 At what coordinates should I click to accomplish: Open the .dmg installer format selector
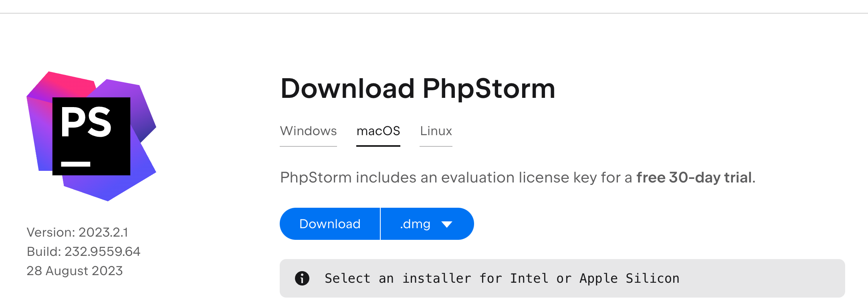(427, 224)
